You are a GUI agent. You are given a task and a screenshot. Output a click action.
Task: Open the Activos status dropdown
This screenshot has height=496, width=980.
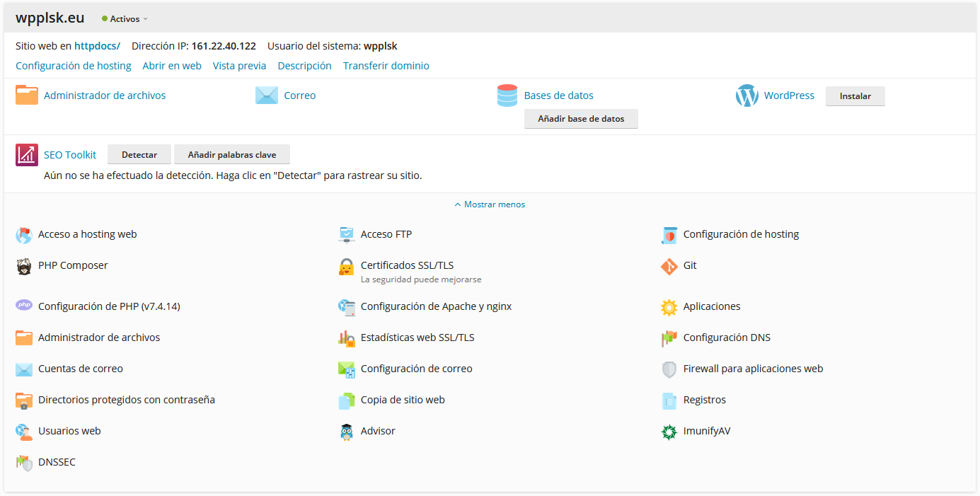tap(125, 19)
